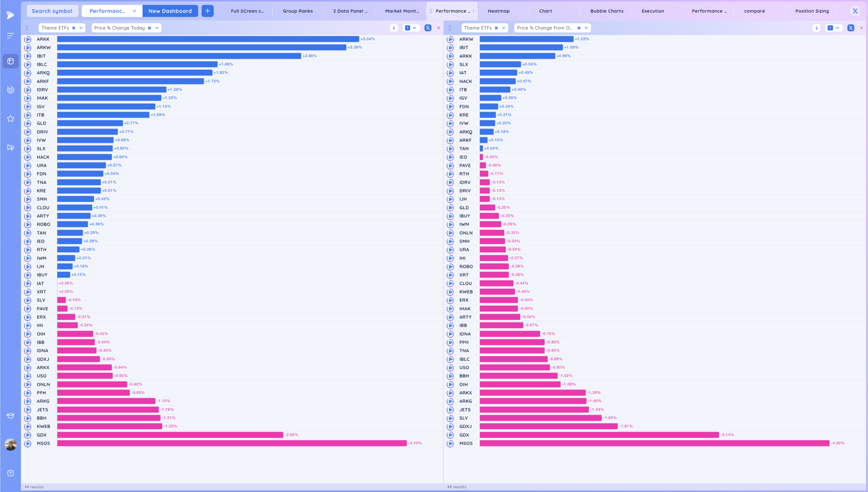Click the dashboard layout icon in sidebar

tap(10, 61)
